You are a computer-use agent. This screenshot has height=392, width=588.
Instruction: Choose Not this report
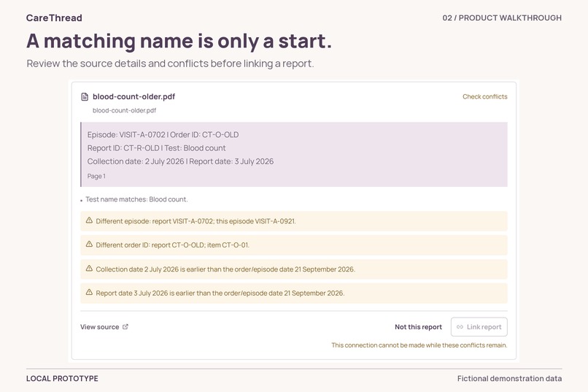tap(418, 327)
